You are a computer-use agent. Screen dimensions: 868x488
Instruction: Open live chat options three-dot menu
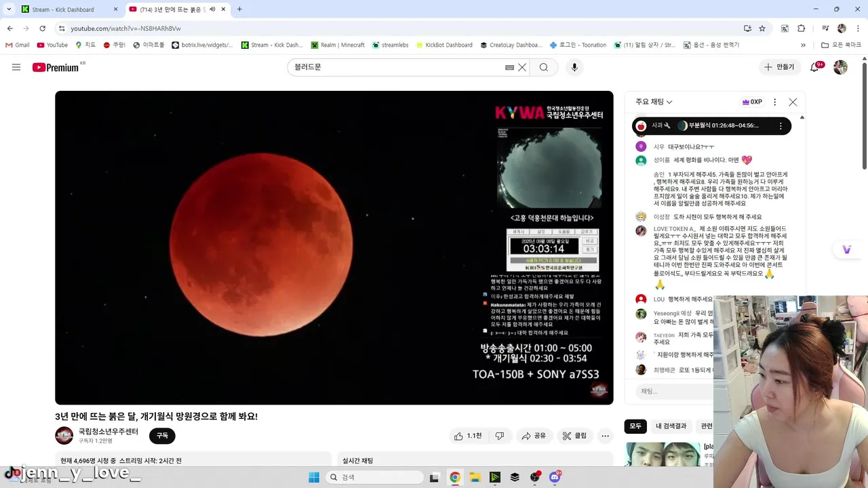coord(774,102)
